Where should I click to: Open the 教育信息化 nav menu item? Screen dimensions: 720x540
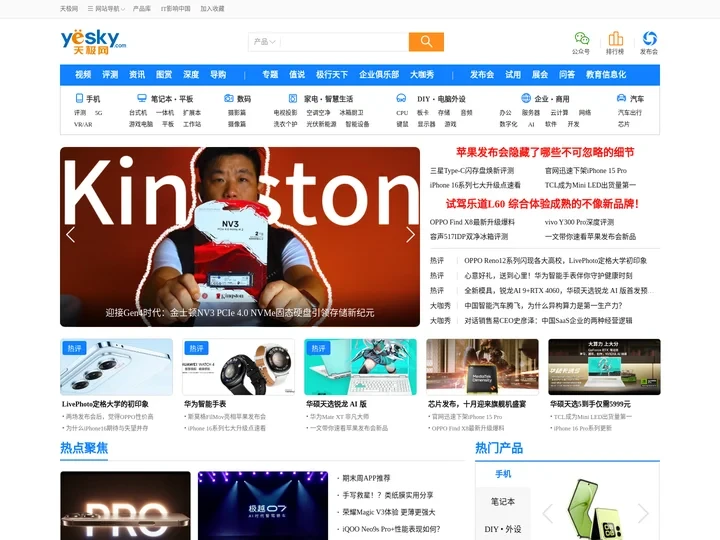[x=606, y=74]
